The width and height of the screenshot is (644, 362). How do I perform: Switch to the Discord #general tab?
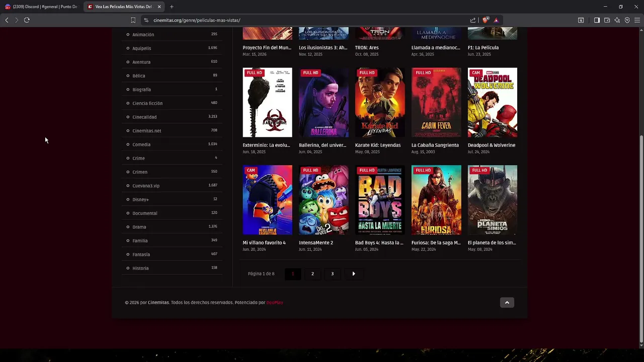point(41,7)
